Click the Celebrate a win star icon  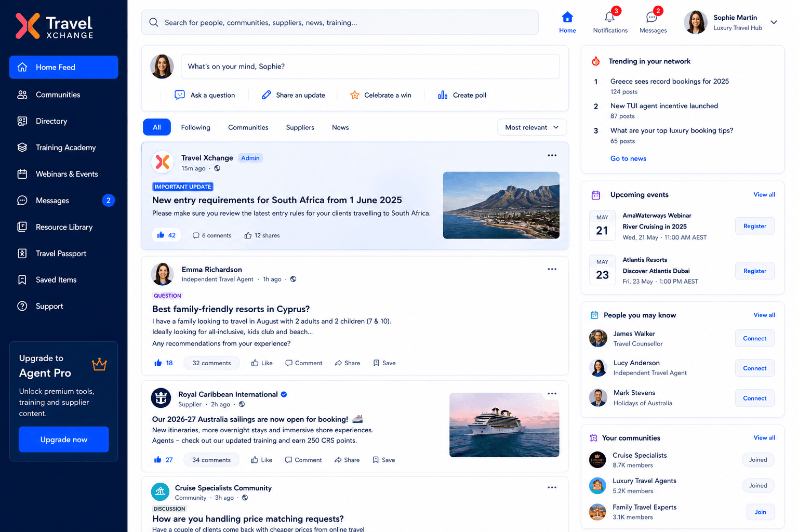click(x=355, y=95)
